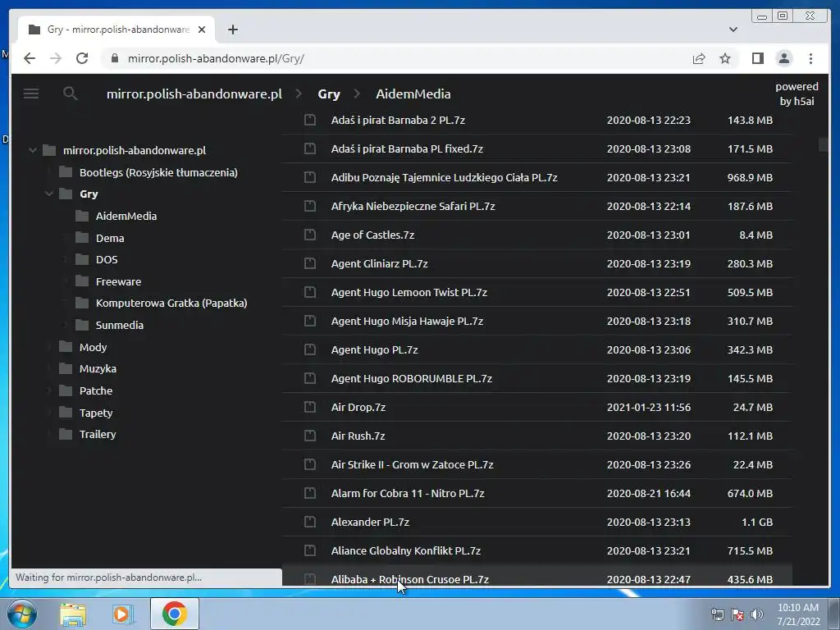Click the AidemMedia breadcrumb
Viewport: 840px width, 630px height.
tap(413, 94)
